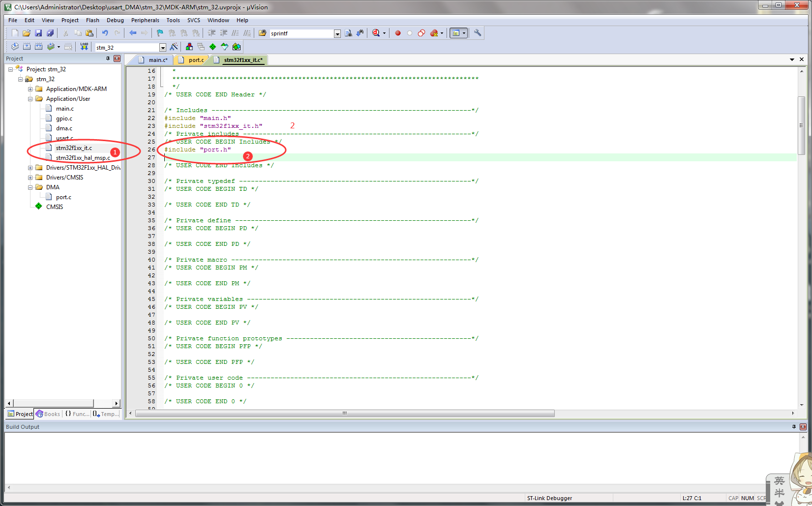Switch to the port.c editor tab
812x506 pixels.
pos(191,60)
